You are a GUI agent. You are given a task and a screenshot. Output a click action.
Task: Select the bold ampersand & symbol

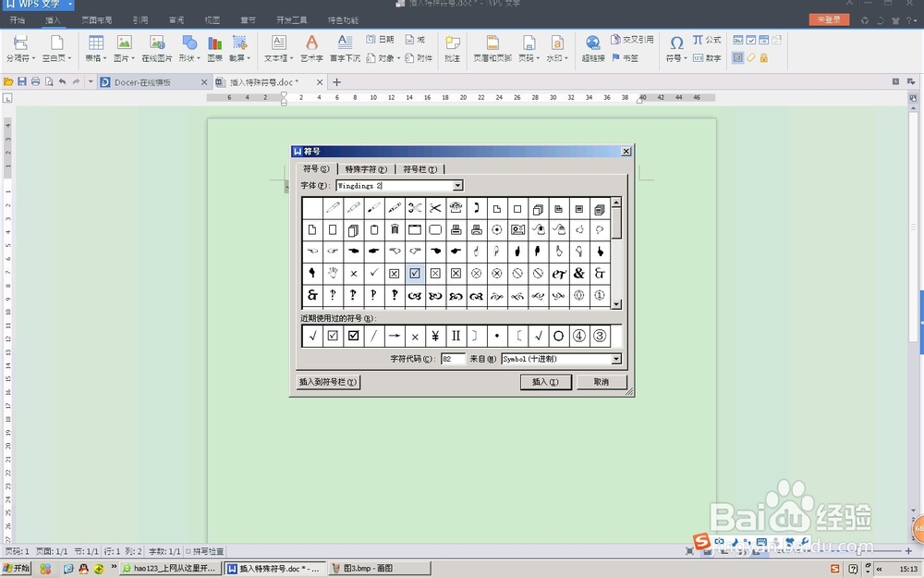[x=578, y=273]
